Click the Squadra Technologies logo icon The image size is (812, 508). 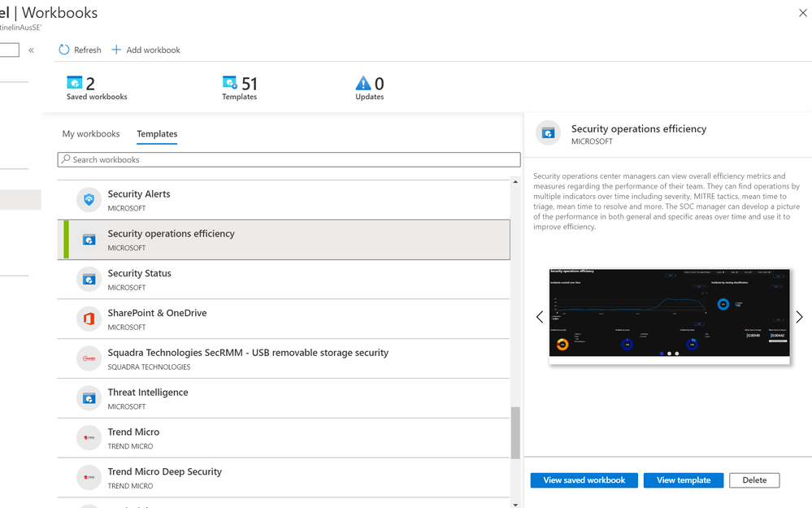(89, 358)
